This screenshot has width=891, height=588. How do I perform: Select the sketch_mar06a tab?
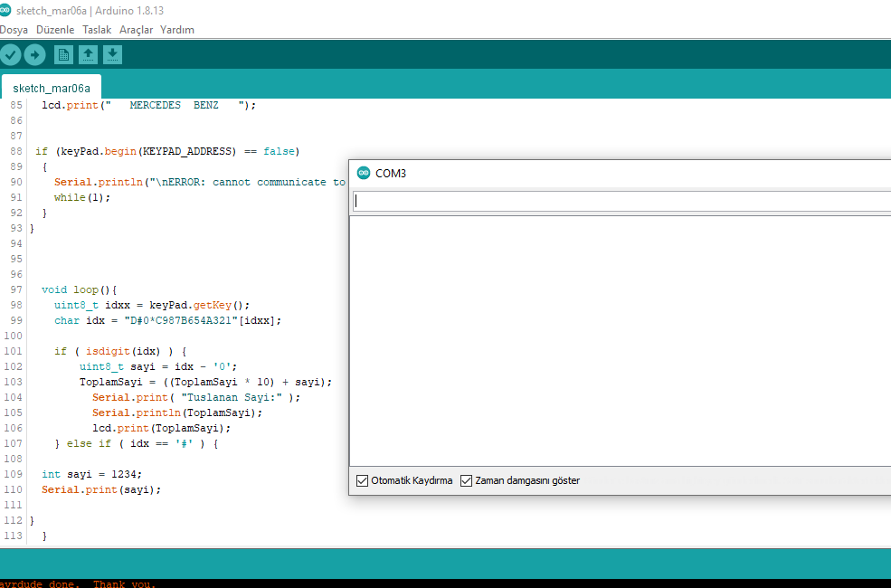click(x=52, y=88)
